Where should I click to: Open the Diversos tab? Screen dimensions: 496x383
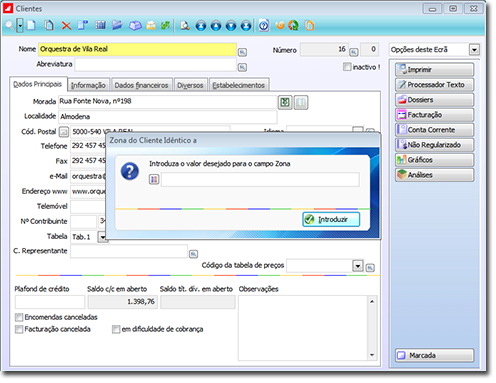click(x=190, y=85)
